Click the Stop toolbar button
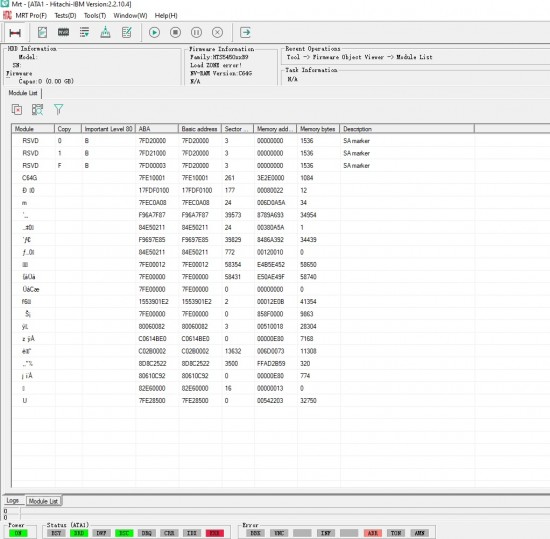Screen dimensions: 550x539 [x=175, y=33]
